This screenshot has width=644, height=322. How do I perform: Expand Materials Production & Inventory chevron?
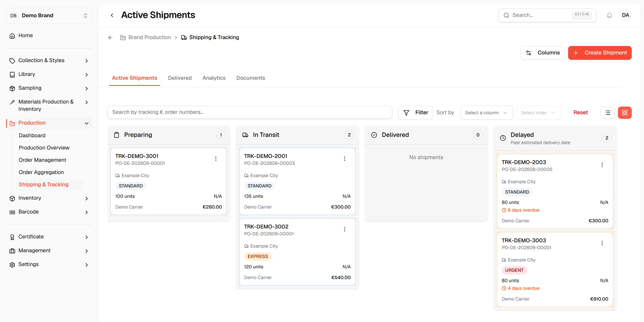click(x=87, y=102)
